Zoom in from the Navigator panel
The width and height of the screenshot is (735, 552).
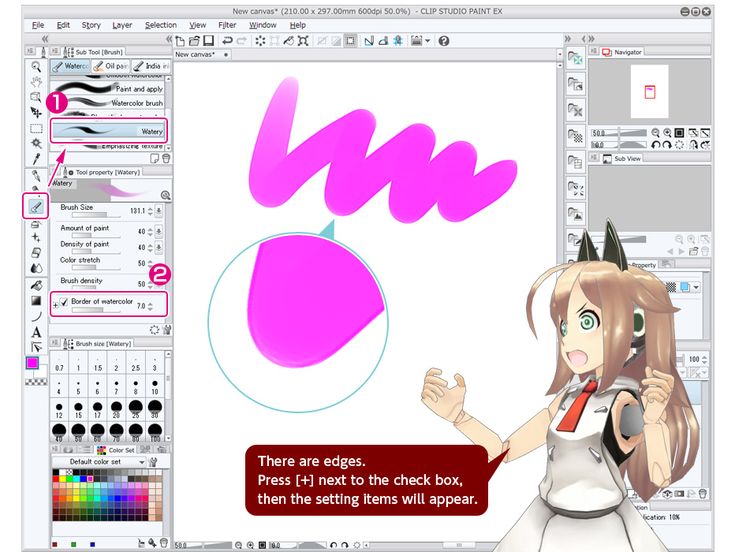[667, 133]
